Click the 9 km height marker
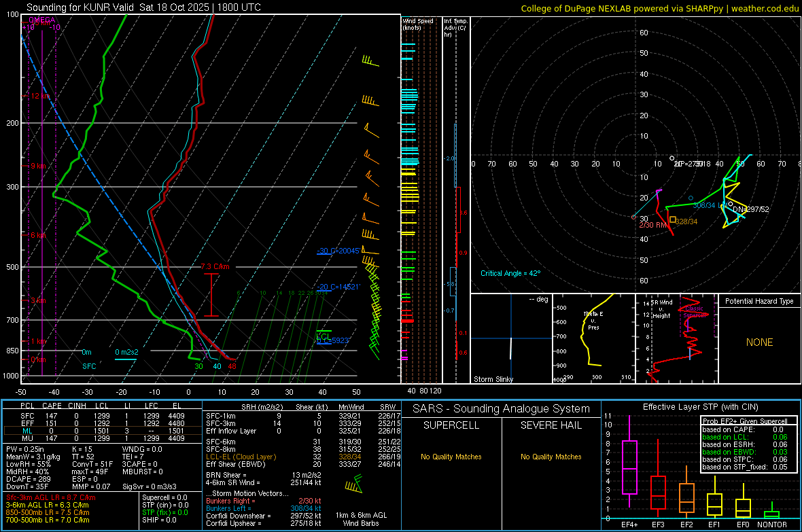 (x=38, y=166)
